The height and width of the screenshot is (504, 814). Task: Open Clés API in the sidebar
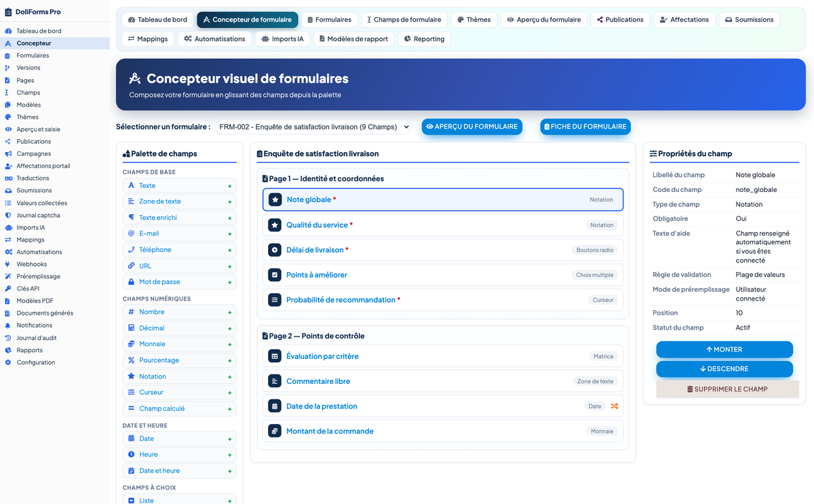[x=28, y=288]
